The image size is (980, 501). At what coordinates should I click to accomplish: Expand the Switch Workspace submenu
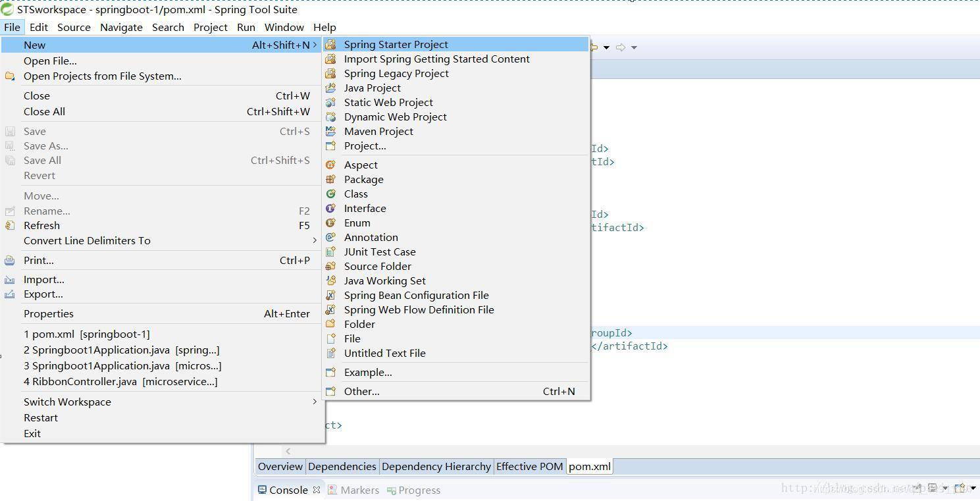315,402
